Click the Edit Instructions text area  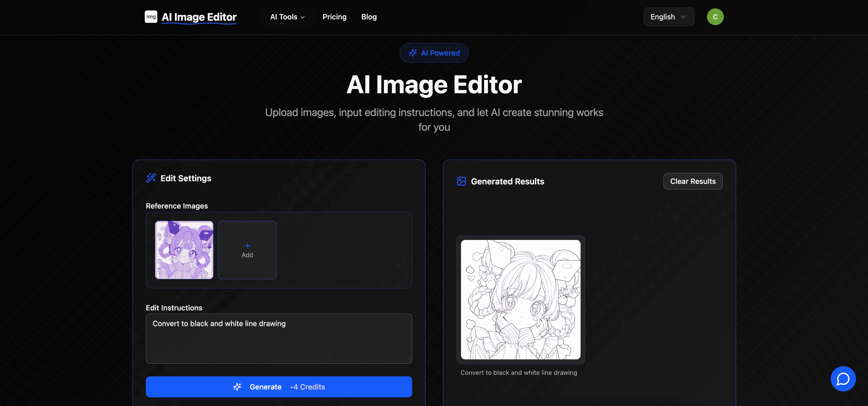click(x=279, y=338)
